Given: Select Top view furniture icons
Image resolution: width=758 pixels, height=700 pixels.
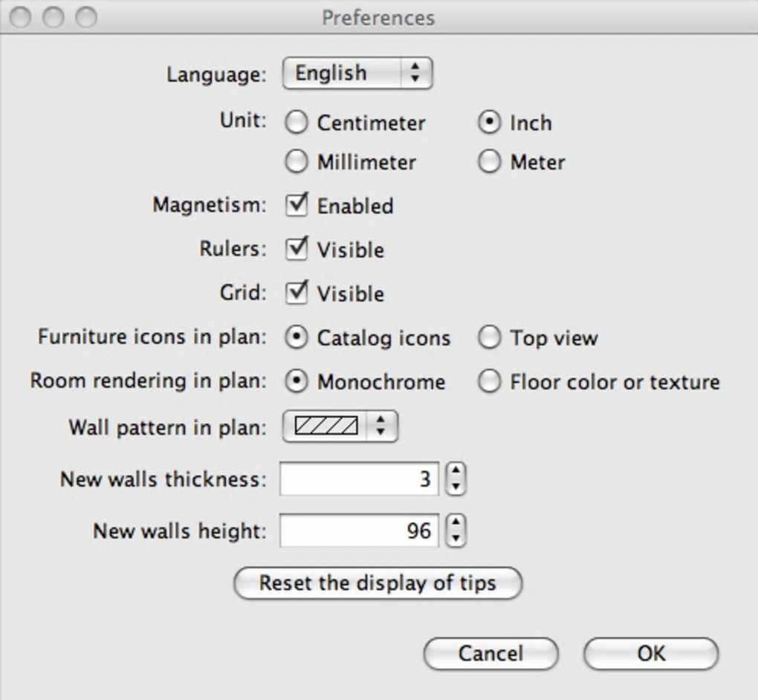Looking at the screenshot, I should point(489,338).
